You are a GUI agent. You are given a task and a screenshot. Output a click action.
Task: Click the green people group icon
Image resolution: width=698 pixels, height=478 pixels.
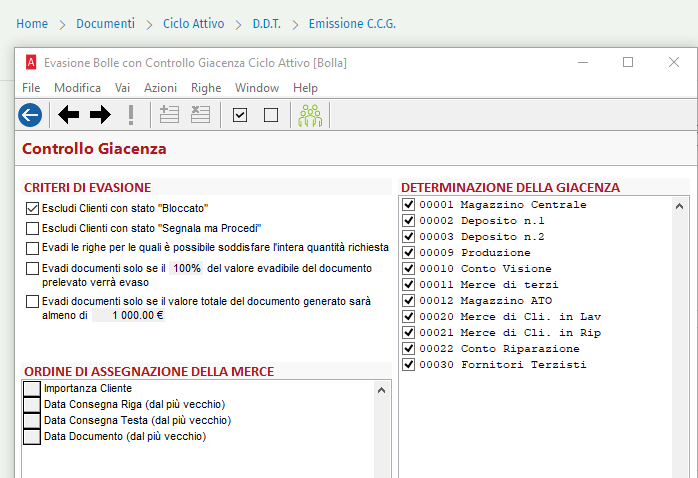click(310, 115)
